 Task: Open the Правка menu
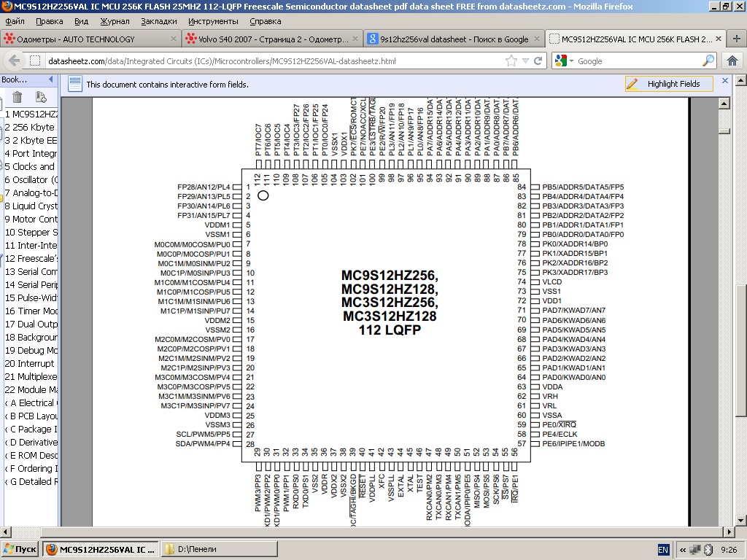[49, 21]
